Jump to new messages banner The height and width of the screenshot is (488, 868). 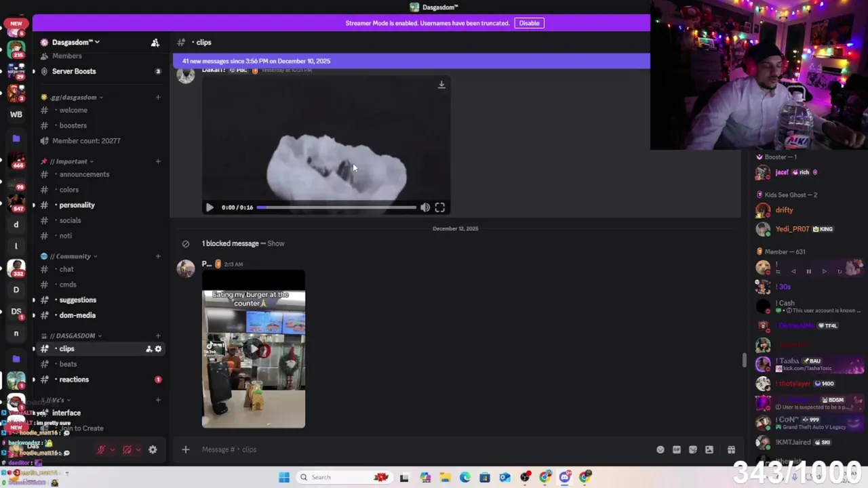tap(411, 61)
